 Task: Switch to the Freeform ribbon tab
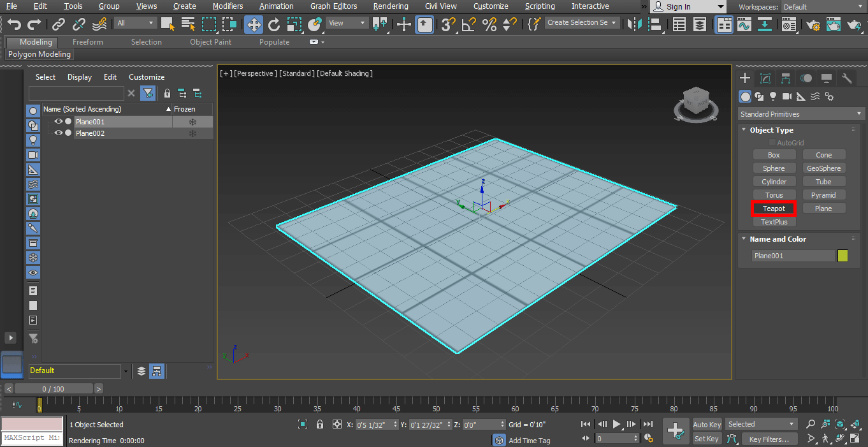point(87,42)
